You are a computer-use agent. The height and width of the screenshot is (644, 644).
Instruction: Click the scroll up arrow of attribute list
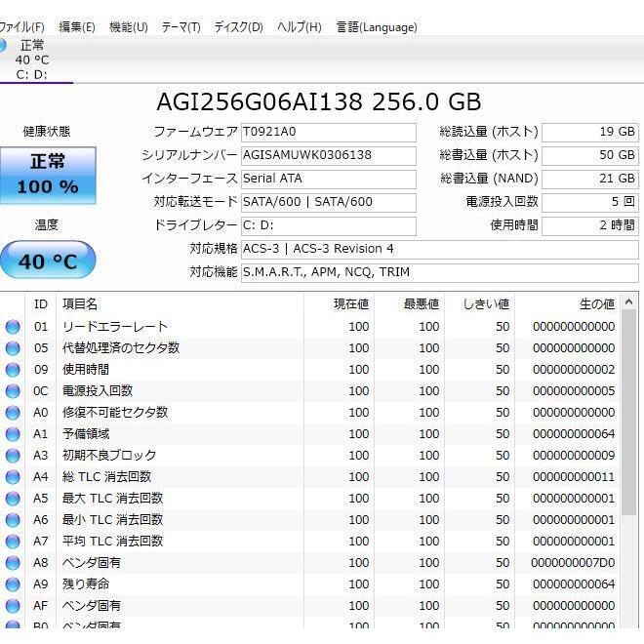click(629, 302)
